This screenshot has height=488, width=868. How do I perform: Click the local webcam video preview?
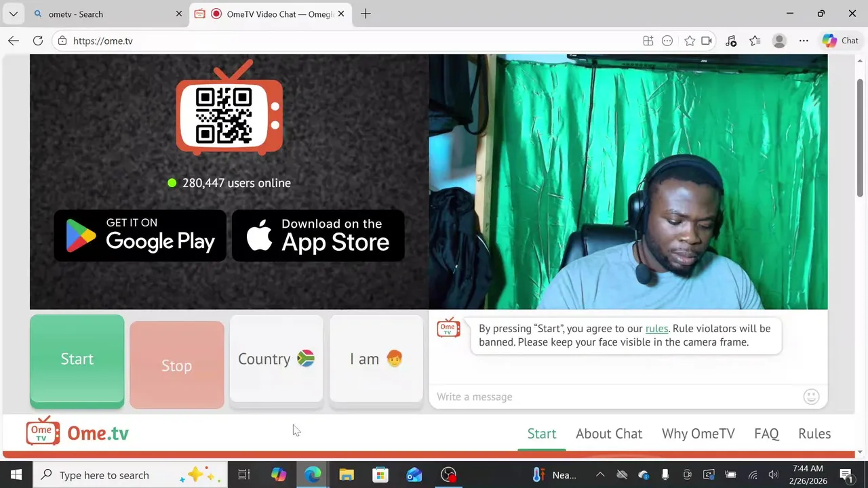tap(628, 182)
